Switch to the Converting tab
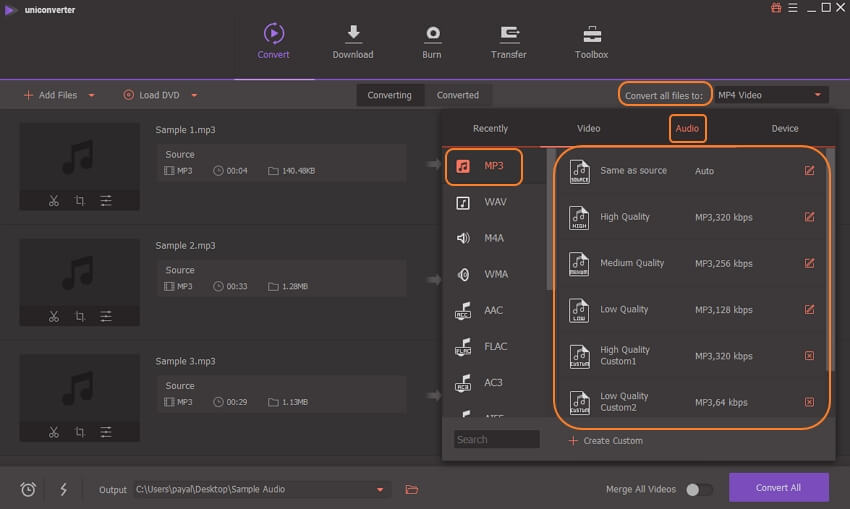This screenshot has width=850, height=509. [389, 95]
